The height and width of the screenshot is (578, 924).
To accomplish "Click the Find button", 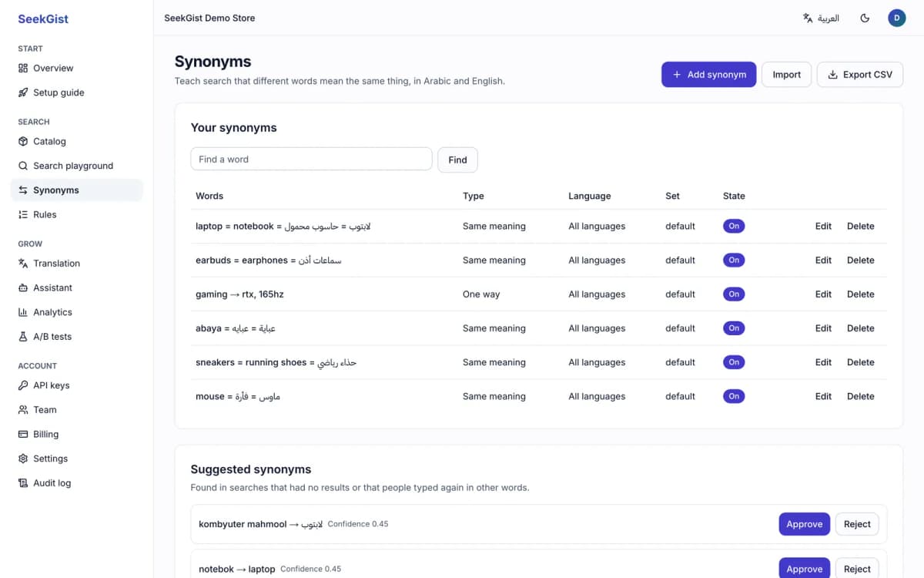I will [457, 160].
